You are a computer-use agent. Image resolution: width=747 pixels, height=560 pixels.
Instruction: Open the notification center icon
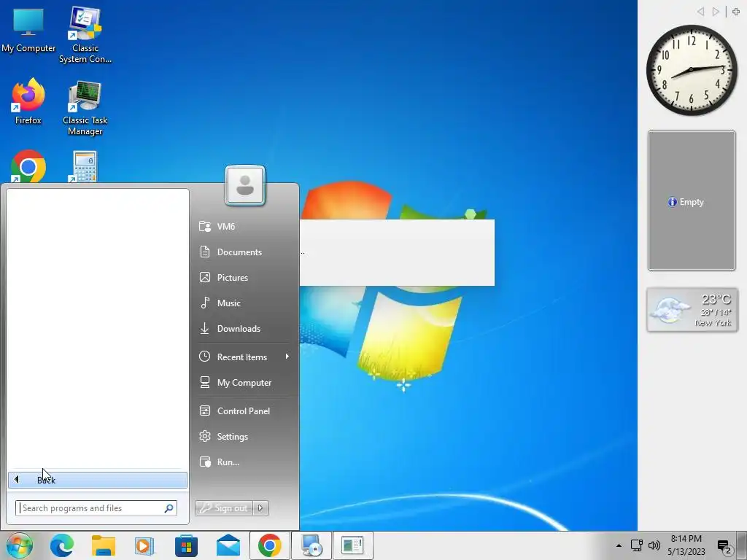click(724, 546)
